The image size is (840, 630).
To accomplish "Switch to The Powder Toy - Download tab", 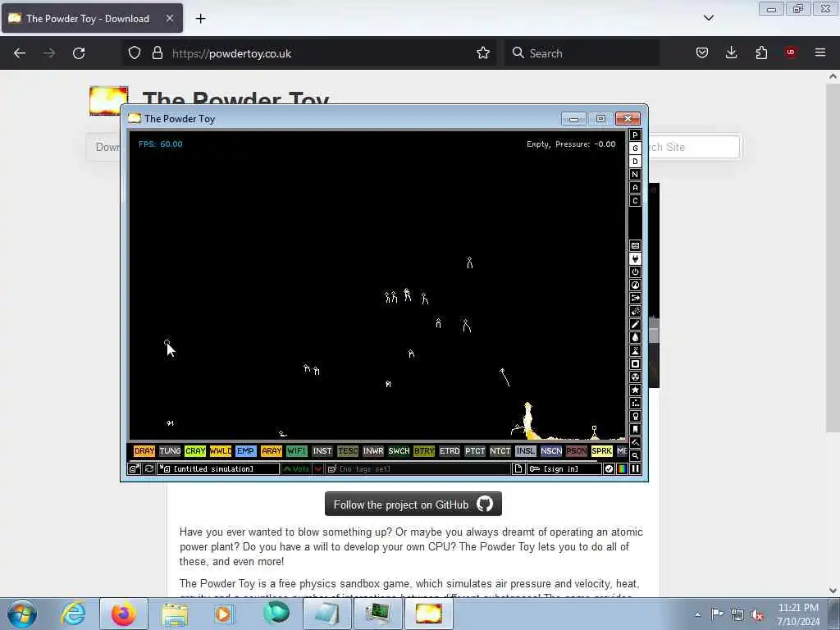I will point(92,18).
